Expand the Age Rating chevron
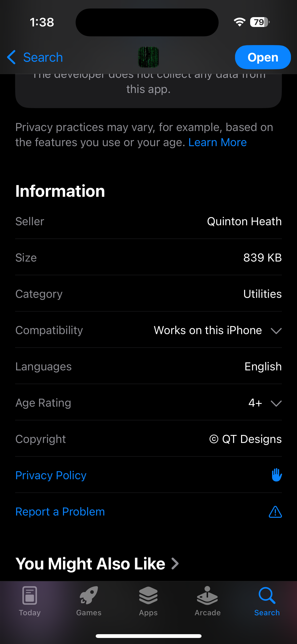The height and width of the screenshot is (644, 297). (276, 403)
